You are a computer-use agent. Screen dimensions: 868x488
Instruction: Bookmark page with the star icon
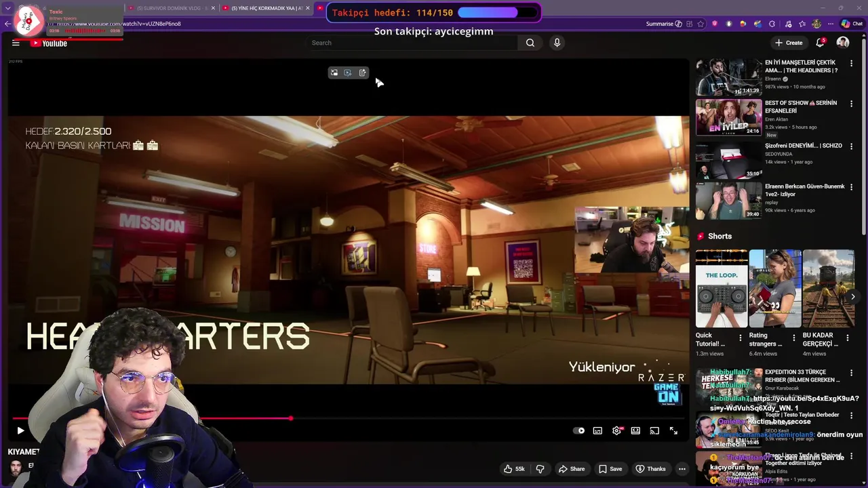pyautogui.click(x=701, y=24)
